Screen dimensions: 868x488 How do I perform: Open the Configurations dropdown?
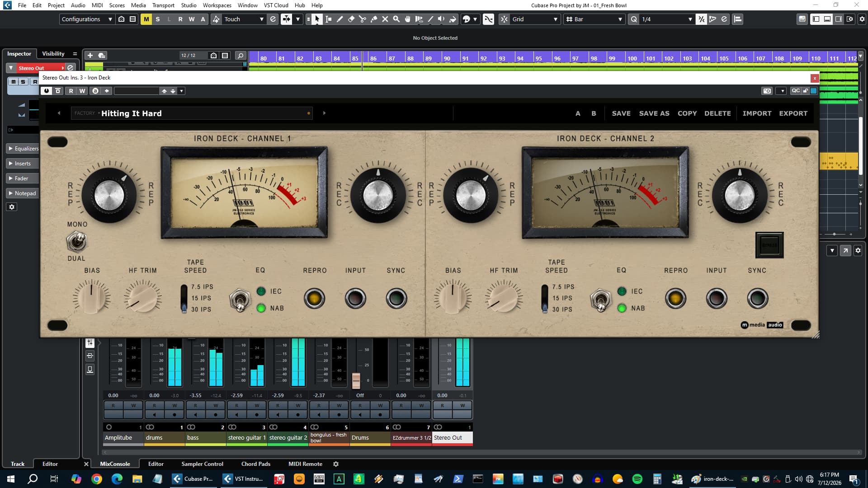click(x=86, y=19)
